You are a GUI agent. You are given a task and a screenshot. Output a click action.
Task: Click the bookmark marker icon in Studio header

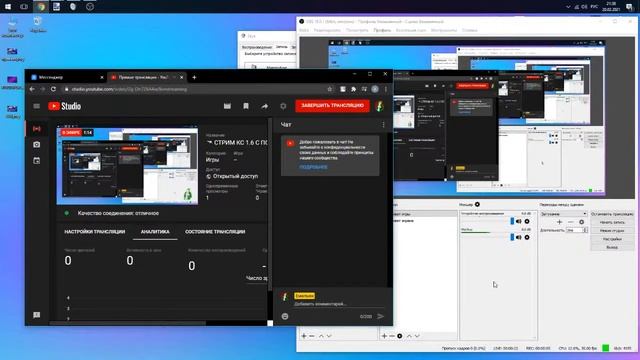click(246, 106)
